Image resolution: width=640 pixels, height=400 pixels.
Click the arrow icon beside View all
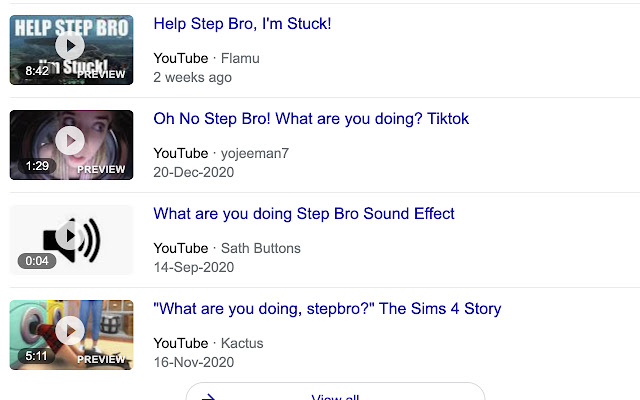click(208, 397)
